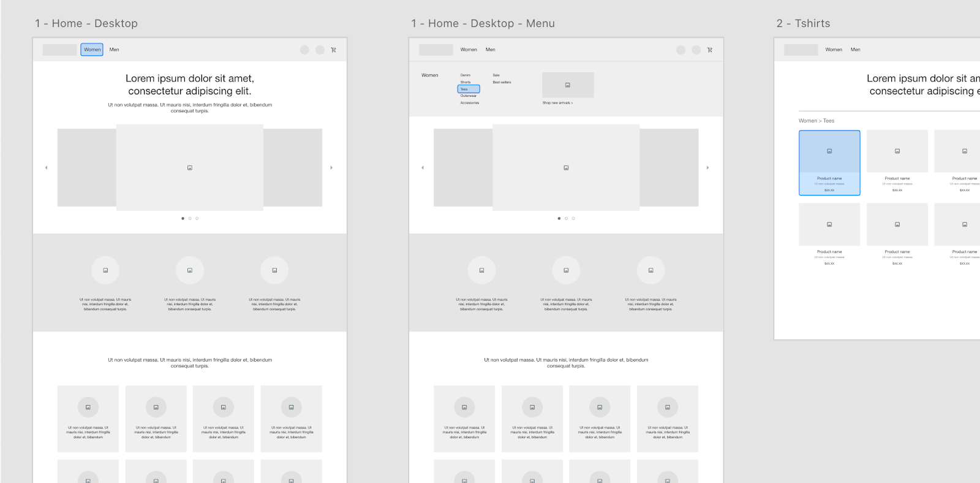The image size is (980, 483).
Task: Click the cart icon in Home - Desktop - Menu header
Action: pos(710,50)
